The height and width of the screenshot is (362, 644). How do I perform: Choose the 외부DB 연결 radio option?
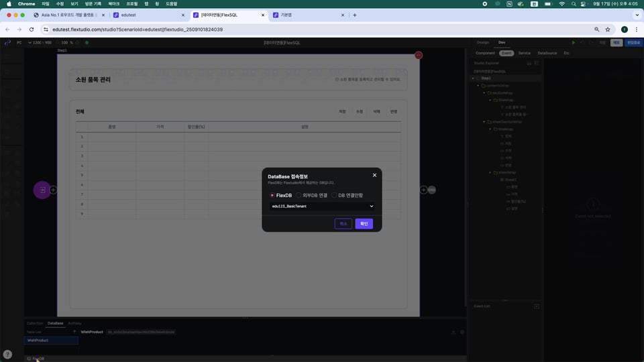point(312,195)
